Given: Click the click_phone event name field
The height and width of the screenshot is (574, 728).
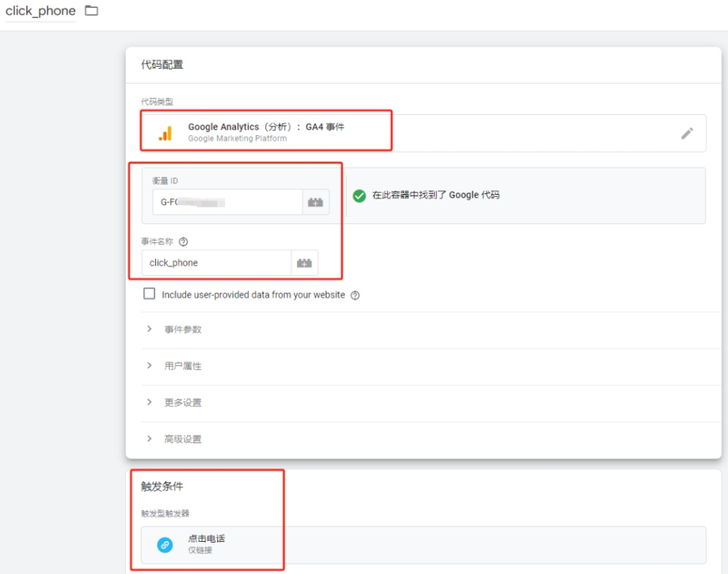Looking at the screenshot, I should [217, 263].
